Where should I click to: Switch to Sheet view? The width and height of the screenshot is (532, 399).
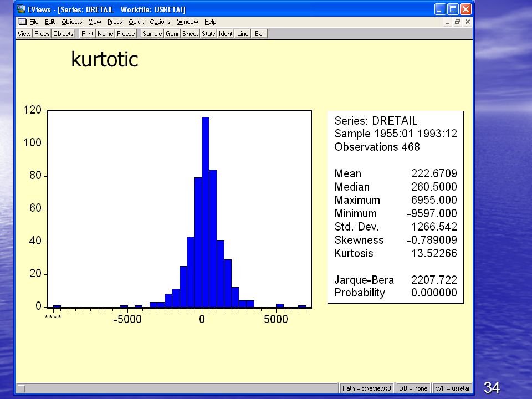[190, 34]
